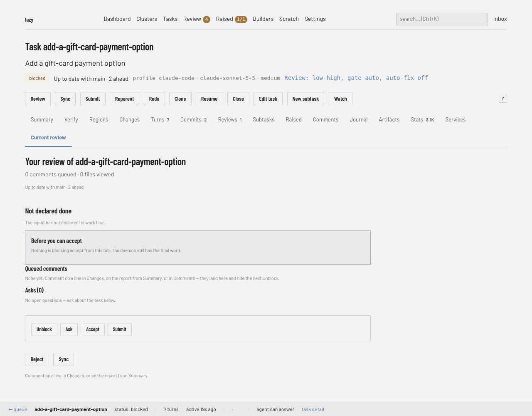
Task: Open the review settings link 'low-high, gate auto'
Action: pos(356,78)
